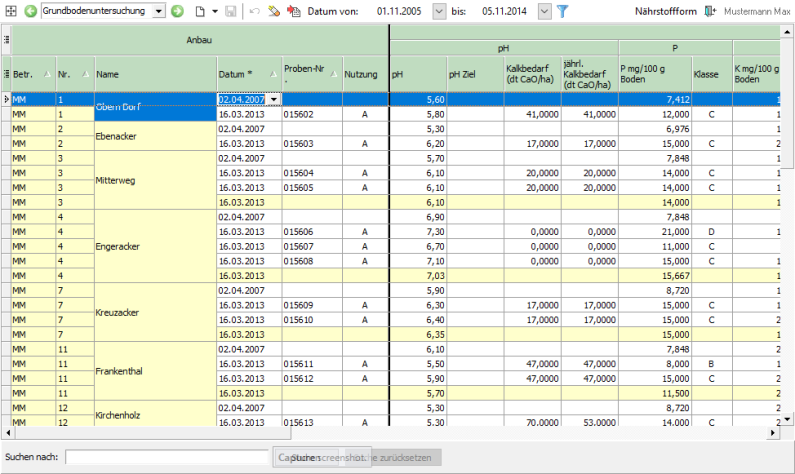The image size is (795, 474).
Task: Click the undo arrow icon
Action: (x=254, y=11)
